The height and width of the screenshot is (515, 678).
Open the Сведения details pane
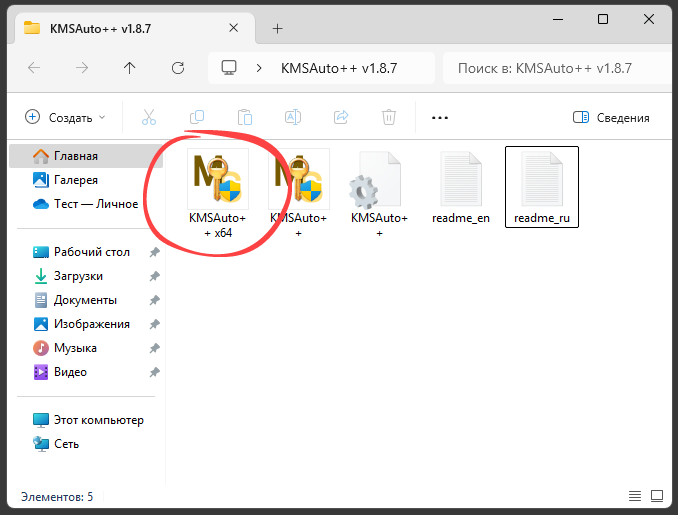(611, 117)
